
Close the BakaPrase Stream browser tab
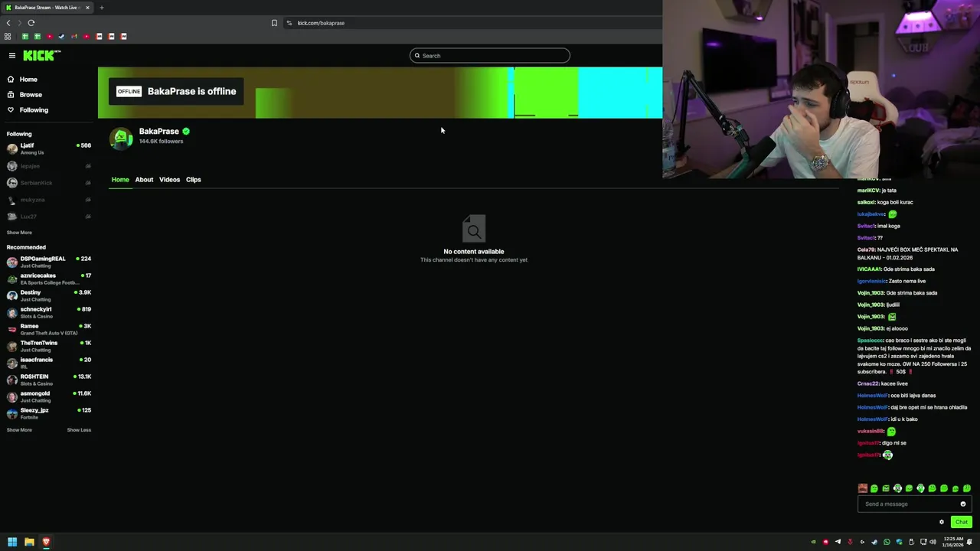pos(87,8)
